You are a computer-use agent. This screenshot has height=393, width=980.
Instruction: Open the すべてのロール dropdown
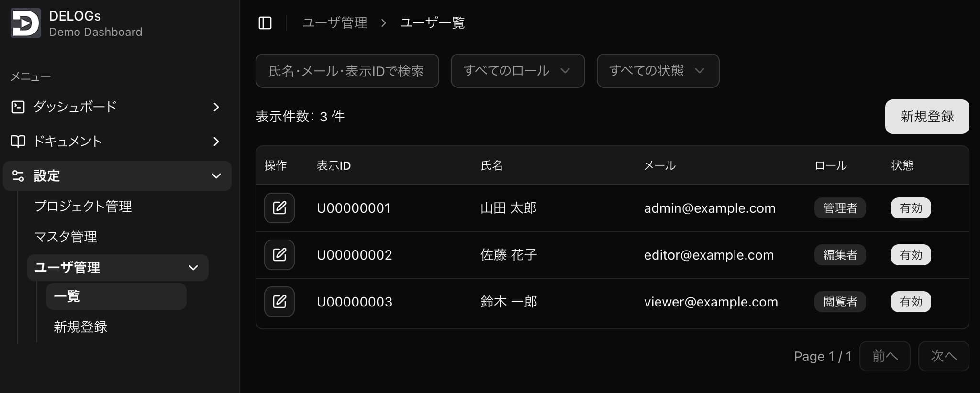(517, 71)
